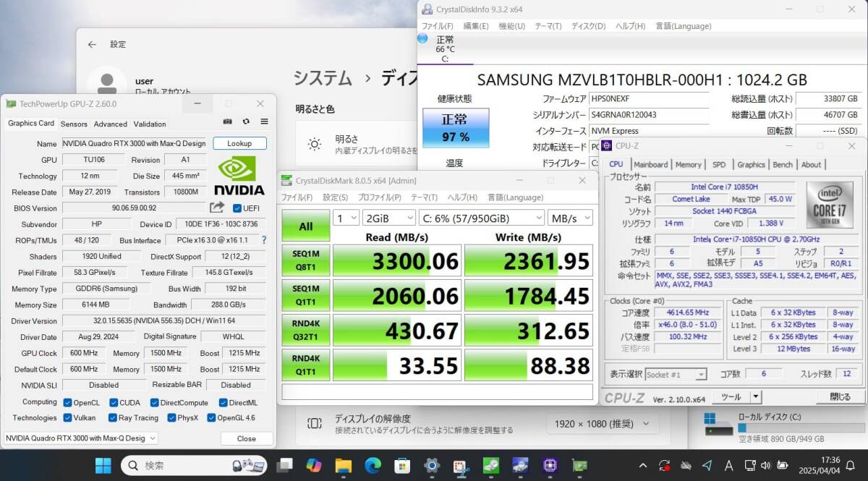Switch to Settings app on the taskbar
Image resolution: width=868 pixels, height=481 pixels.
(433, 464)
